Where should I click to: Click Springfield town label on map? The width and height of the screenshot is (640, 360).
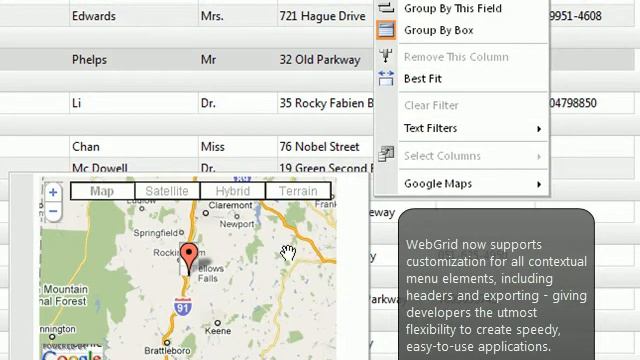[156, 233]
